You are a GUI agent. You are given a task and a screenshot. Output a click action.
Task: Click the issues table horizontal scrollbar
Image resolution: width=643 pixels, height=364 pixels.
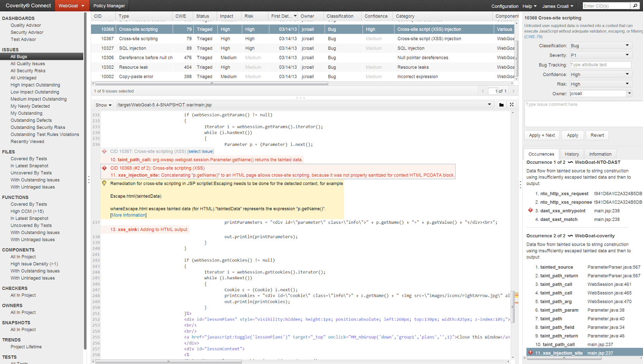211,84
